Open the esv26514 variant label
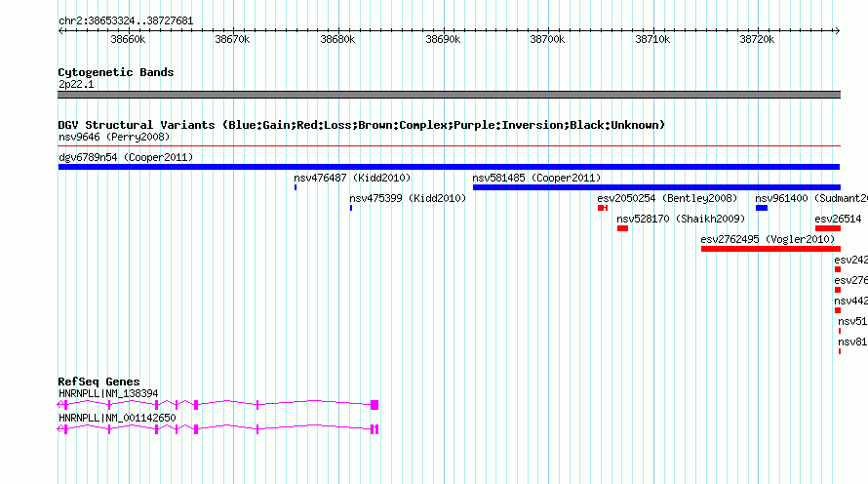Viewport: 868px width, 484px height. coord(838,219)
